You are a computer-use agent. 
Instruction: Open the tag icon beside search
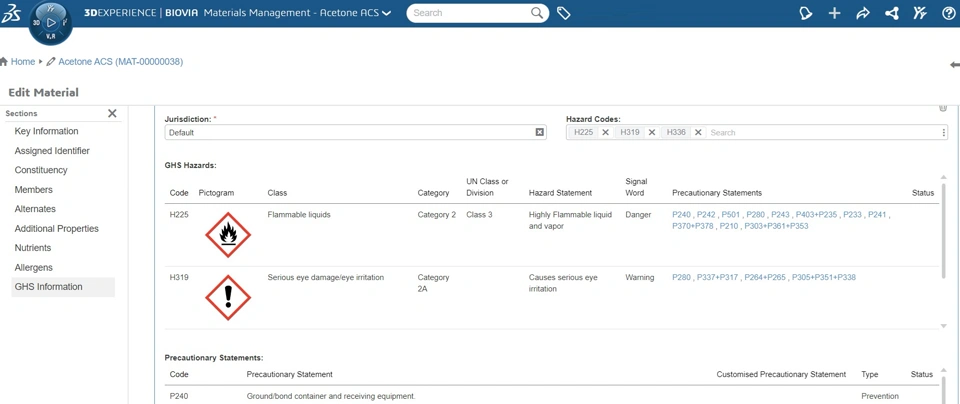[x=564, y=13]
